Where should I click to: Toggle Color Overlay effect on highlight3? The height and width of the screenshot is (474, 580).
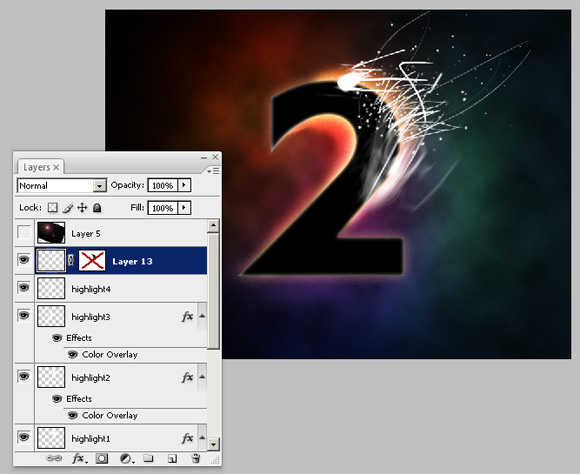[72, 354]
